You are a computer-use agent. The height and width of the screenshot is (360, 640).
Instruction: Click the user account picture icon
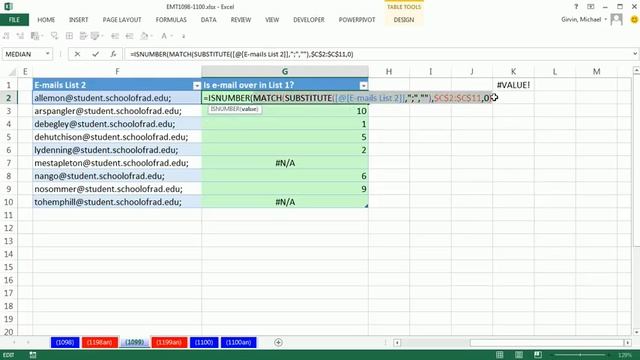(616, 19)
